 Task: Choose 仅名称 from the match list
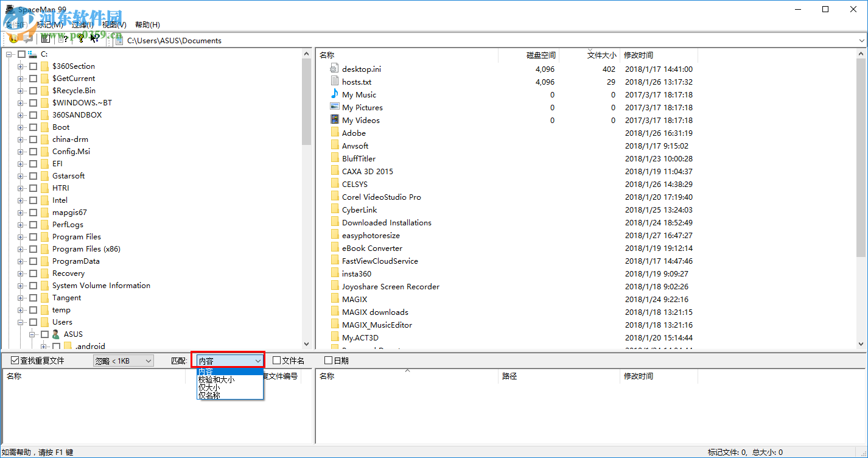[x=230, y=395]
